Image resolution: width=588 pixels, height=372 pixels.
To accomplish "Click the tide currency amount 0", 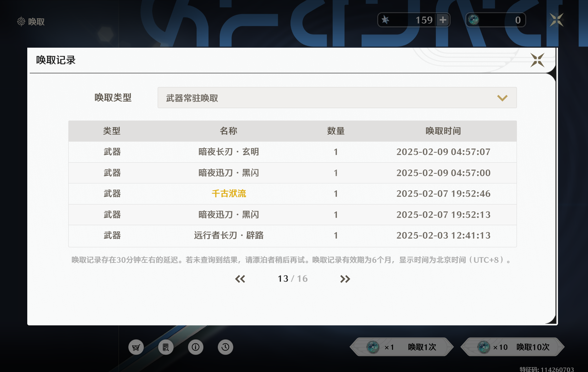I will (518, 20).
